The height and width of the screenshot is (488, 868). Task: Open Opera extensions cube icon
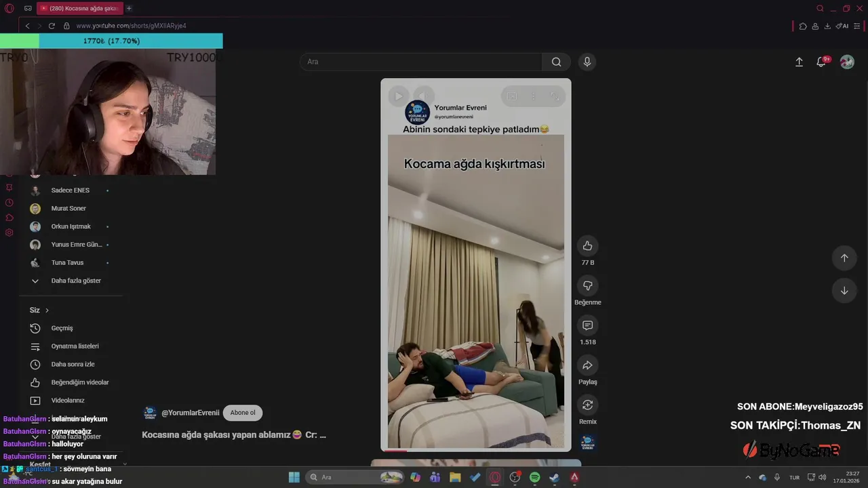point(803,26)
